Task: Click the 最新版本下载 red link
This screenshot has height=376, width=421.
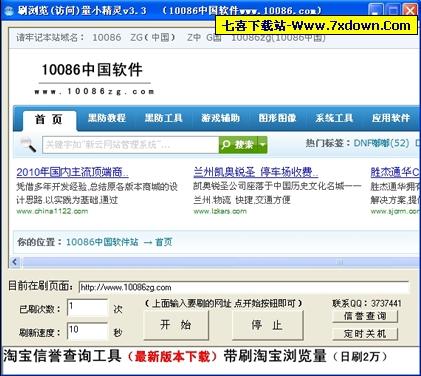Action: 173,357
